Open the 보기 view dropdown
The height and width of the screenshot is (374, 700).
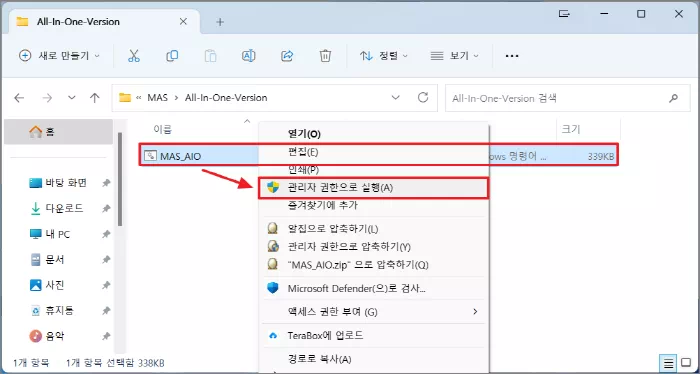tap(454, 56)
